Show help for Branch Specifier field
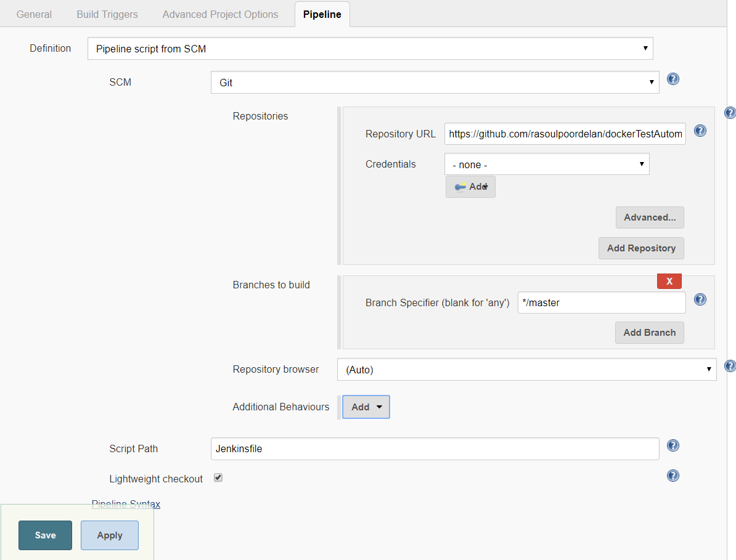This screenshot has width=736, height=560. tap(700, 299)
